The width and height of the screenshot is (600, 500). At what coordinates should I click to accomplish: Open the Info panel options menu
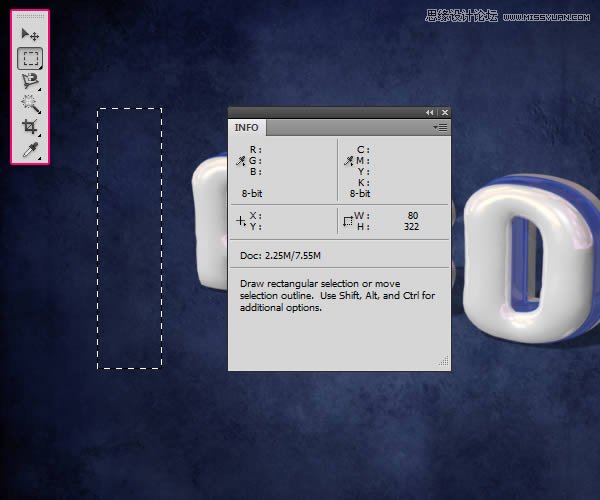[440, 127]
